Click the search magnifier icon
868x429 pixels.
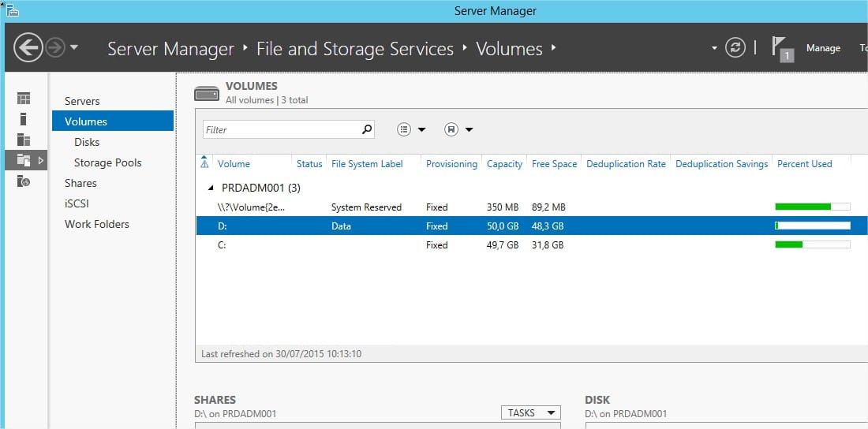coord(367,129)
